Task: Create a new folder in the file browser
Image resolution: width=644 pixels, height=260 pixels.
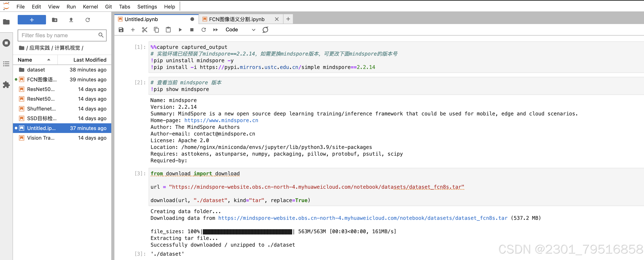Action: (x=54, y=20)
